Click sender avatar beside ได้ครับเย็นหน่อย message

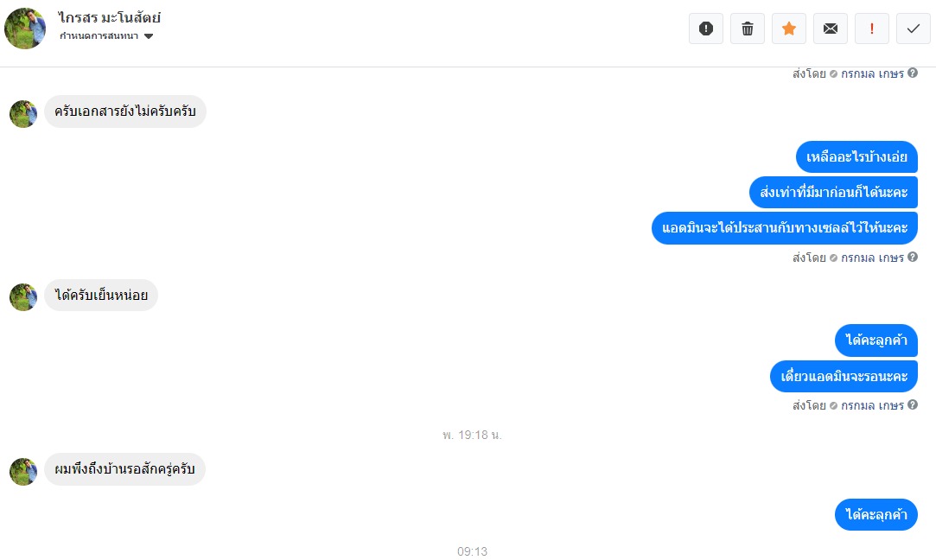click(x=23, y=297)
